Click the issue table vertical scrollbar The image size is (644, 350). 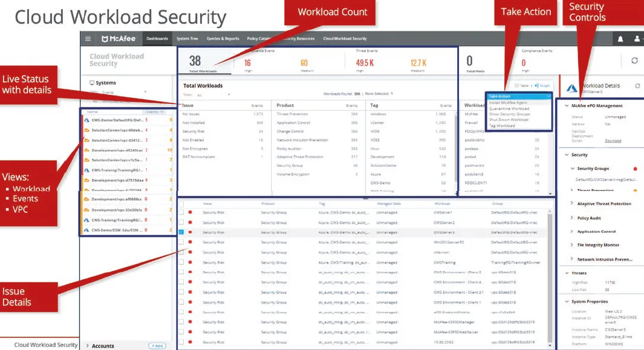pos(550,277)
